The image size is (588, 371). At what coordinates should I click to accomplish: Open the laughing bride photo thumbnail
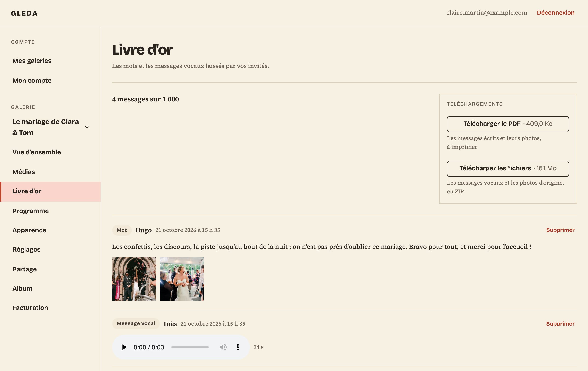pos(182,279)
